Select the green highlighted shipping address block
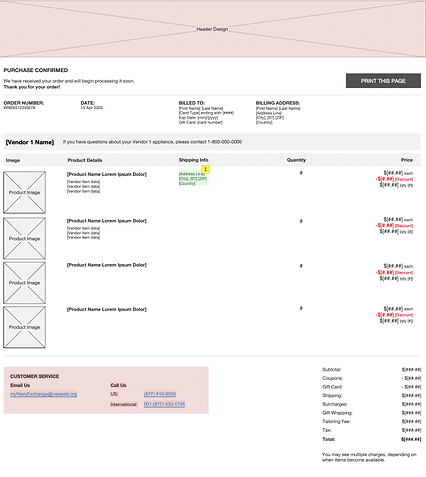This screenshot has width=426, height=477. click(193, 178)
